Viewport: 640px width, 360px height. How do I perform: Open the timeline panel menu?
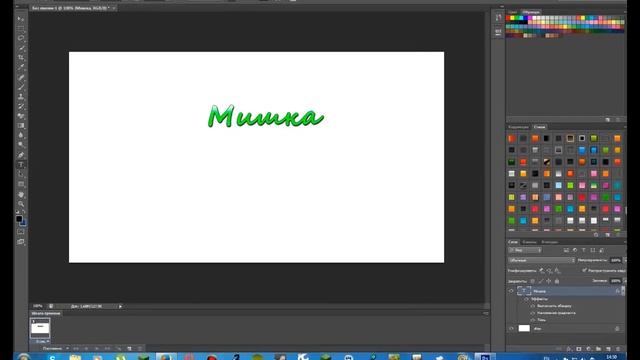486,313
